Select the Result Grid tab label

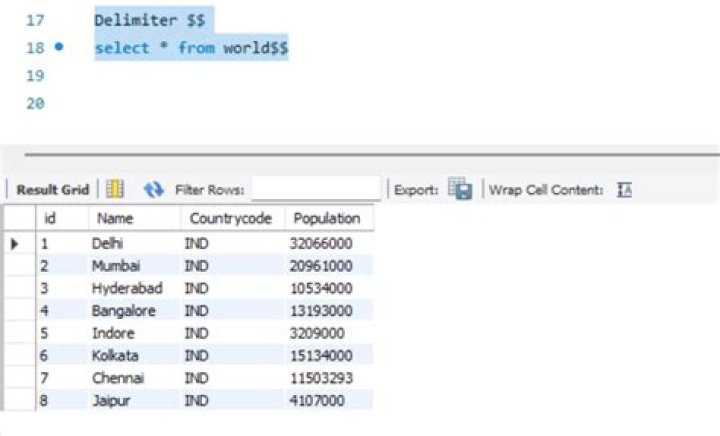(x=52, y=189)
